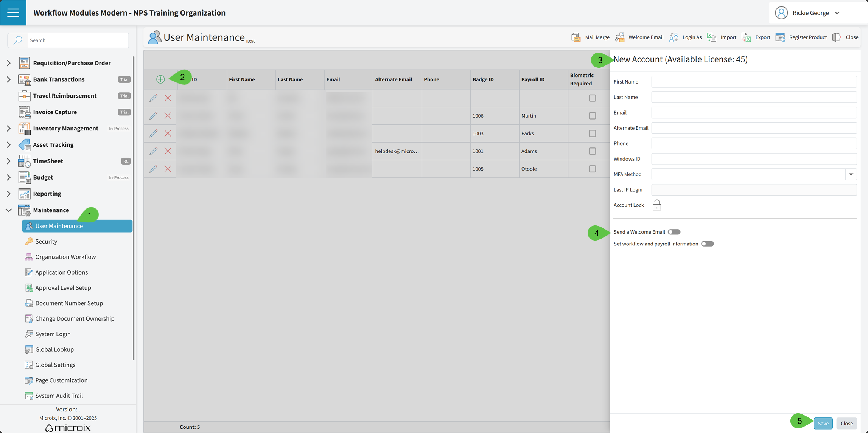This screenshot has height=433, width=868.
Task: Click the pencil edit icon for Martin's row
Action: point(153,116)
